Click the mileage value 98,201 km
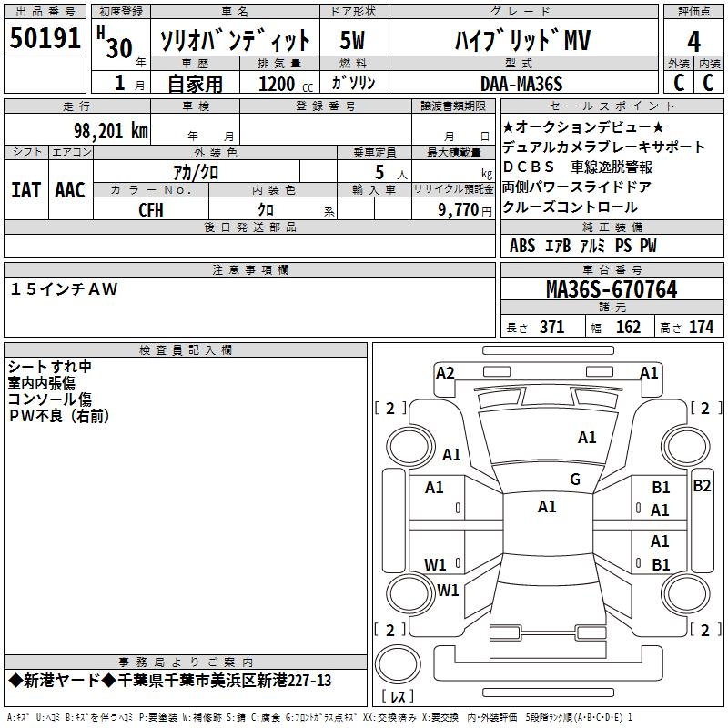This screenshot has width=728, height=728. 110,130
